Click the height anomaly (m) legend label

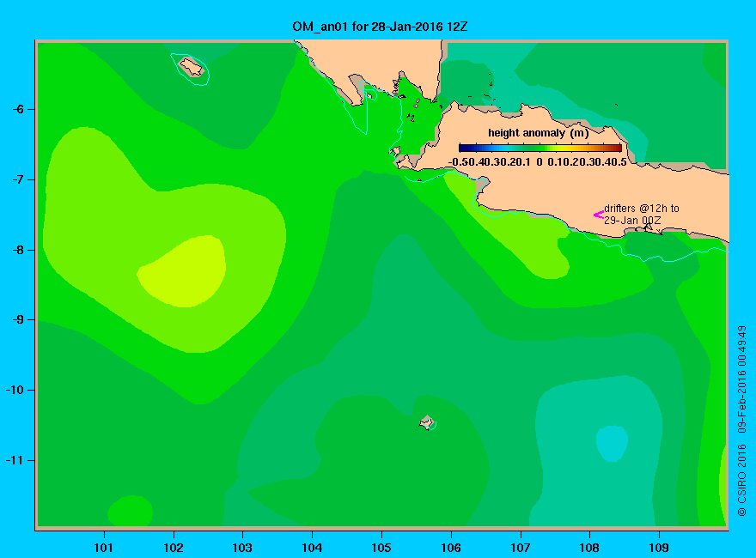[x=538, y=133]
